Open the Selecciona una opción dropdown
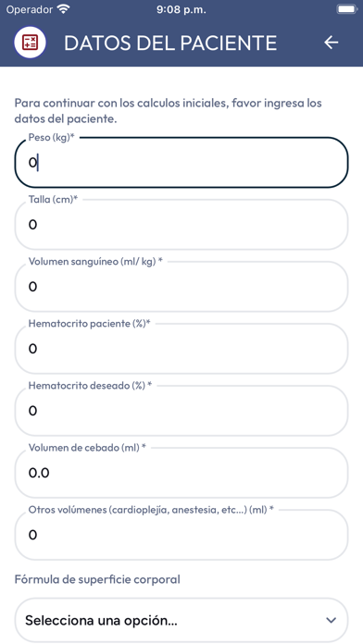Image resolution: width=363 pixels, height=644 pixels. pyautogui.click(x=181, y=620)
